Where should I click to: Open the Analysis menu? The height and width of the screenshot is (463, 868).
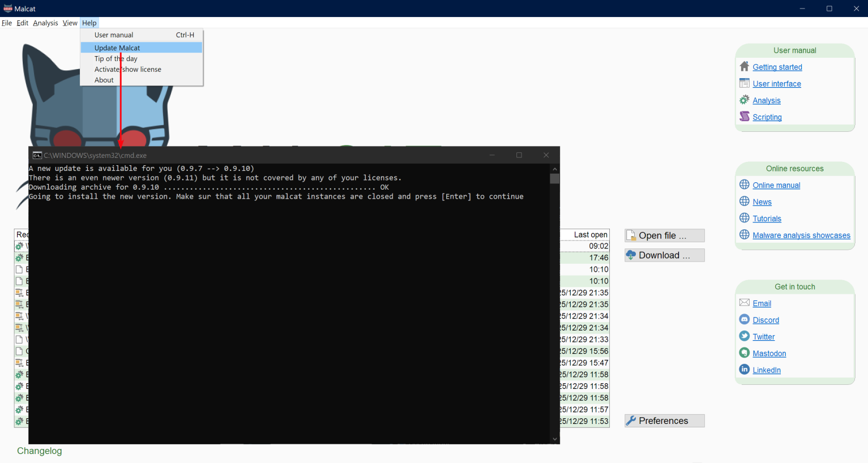[45, 23]
